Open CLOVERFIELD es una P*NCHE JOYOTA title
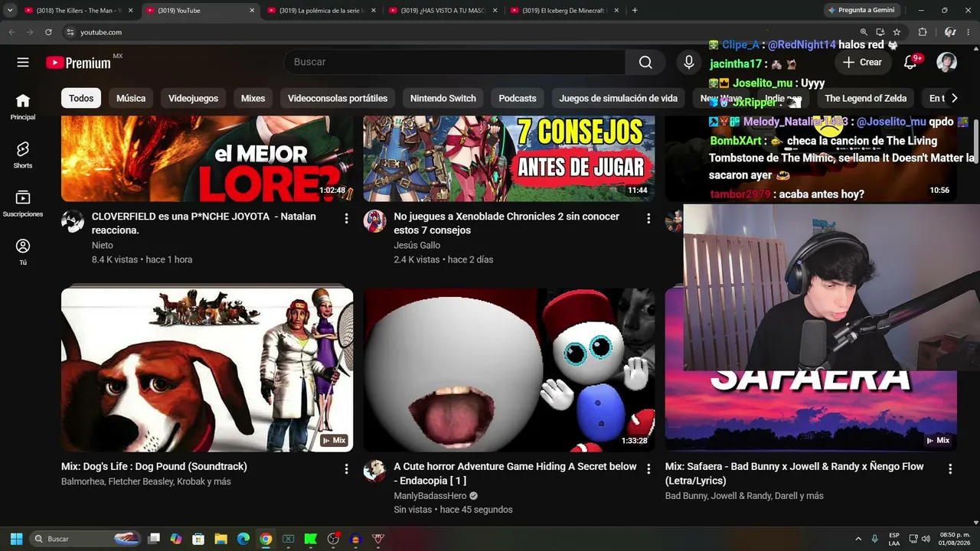Screen dimensions: 980x551 (204, 223)
